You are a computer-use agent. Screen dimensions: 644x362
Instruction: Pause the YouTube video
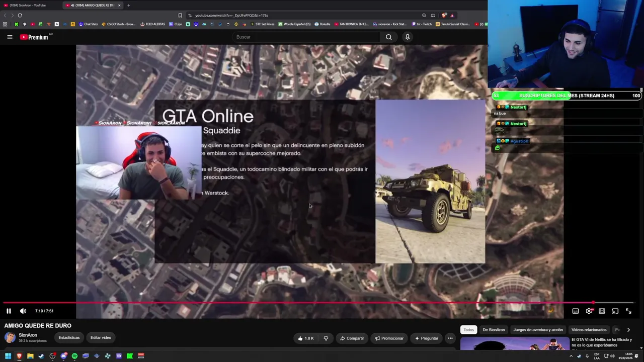point(9,311)
